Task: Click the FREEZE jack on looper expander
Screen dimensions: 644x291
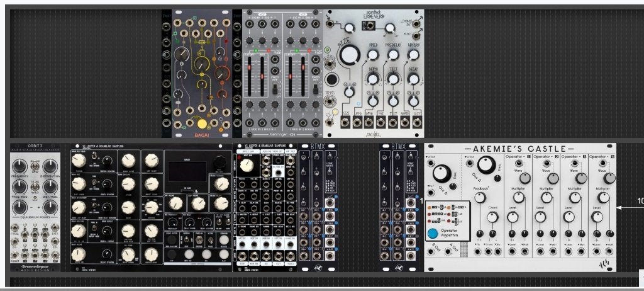Action: click(290, 256)
